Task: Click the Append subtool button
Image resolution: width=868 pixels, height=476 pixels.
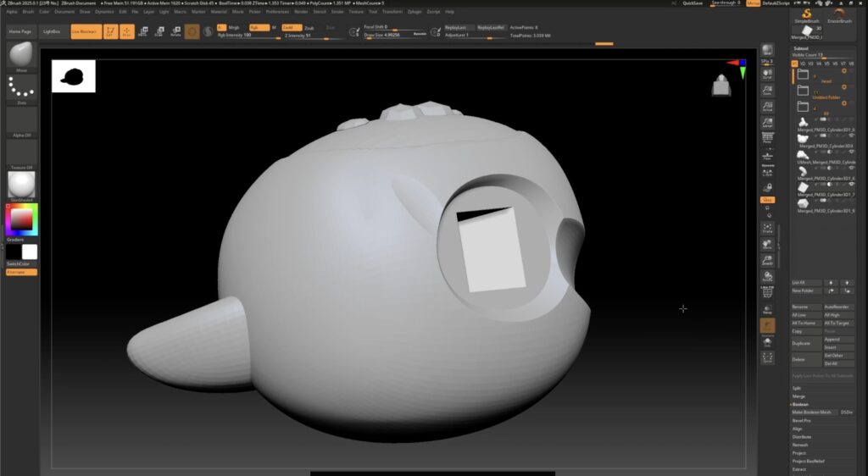Action: (838, 340)
